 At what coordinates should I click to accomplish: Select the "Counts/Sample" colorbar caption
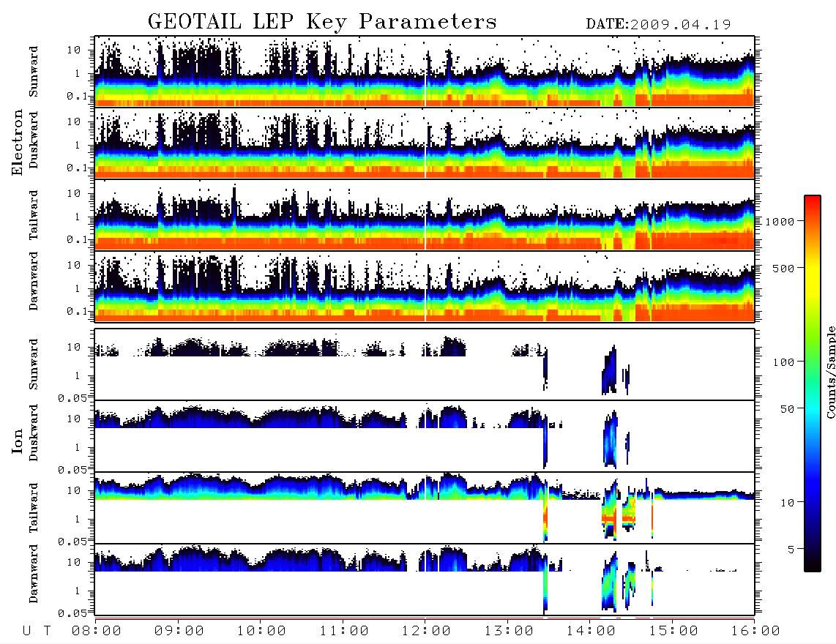pyautogui.click(x=830, y=372)
